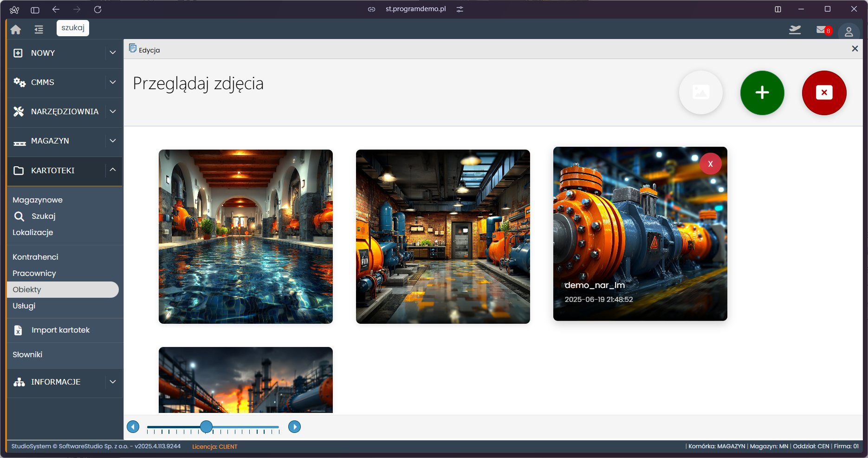Click the Słowniki sidebar link
Screen dimensions: 868x458
[27, 354]
